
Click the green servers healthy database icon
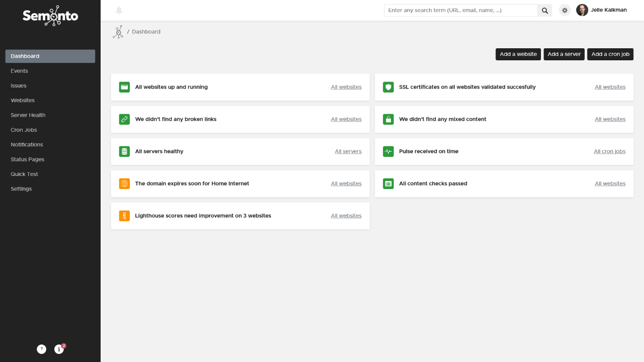pos(124,151)
